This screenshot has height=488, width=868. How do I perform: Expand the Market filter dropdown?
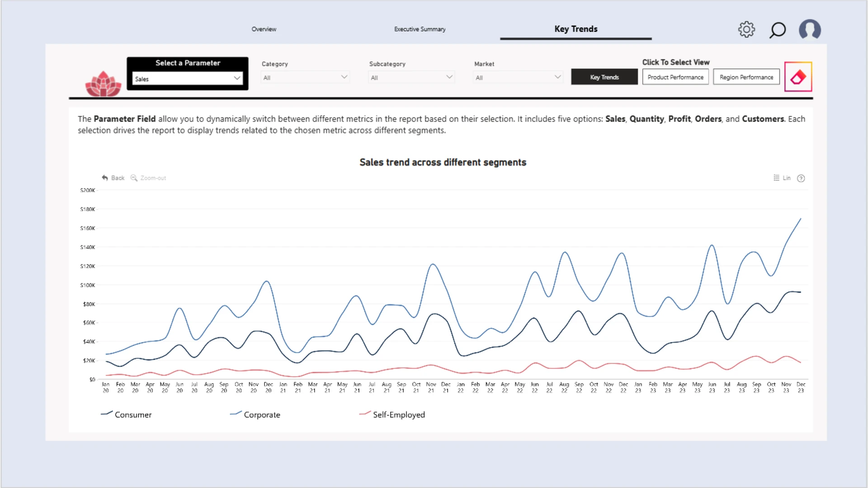tap(518, 78)
